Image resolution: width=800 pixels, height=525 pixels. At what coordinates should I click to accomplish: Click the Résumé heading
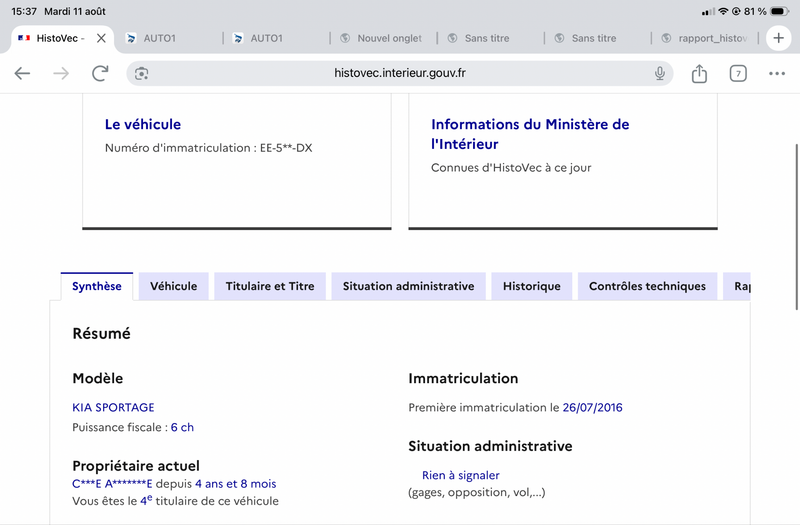pyautogui.click(x=102, y=333)
